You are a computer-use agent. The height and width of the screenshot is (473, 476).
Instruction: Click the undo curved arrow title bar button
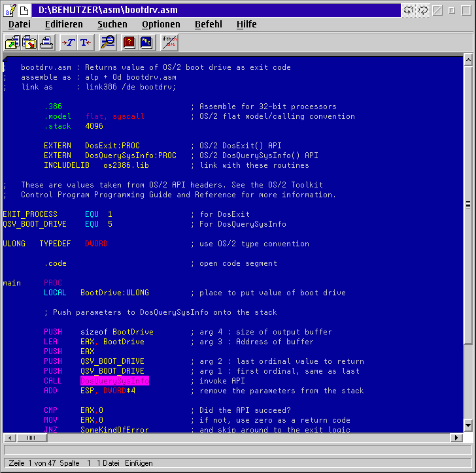pos(409,10)
